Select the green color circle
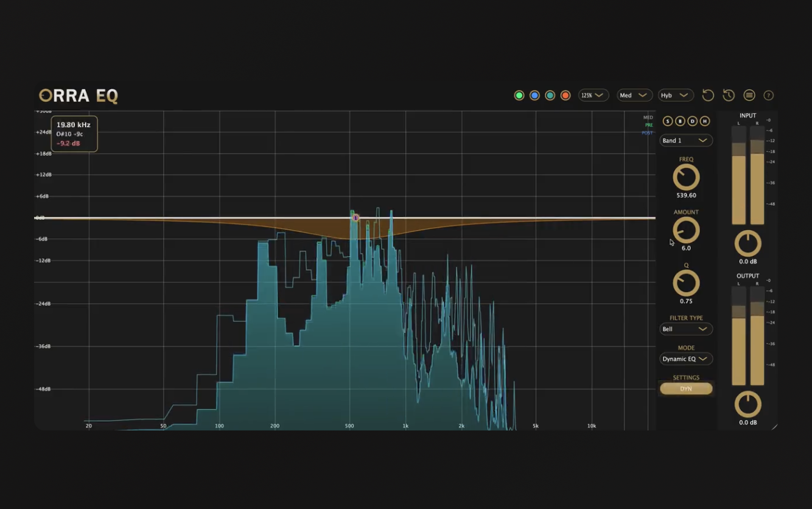 tap(519, 96)
